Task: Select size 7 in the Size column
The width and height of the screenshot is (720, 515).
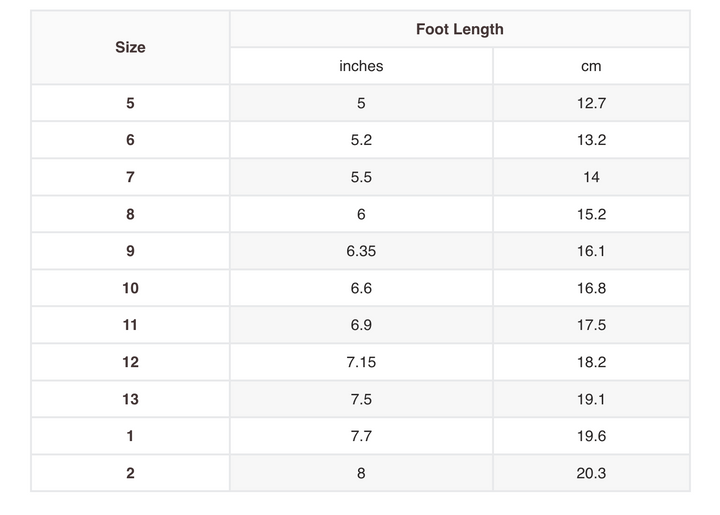Action: point(130,177)
